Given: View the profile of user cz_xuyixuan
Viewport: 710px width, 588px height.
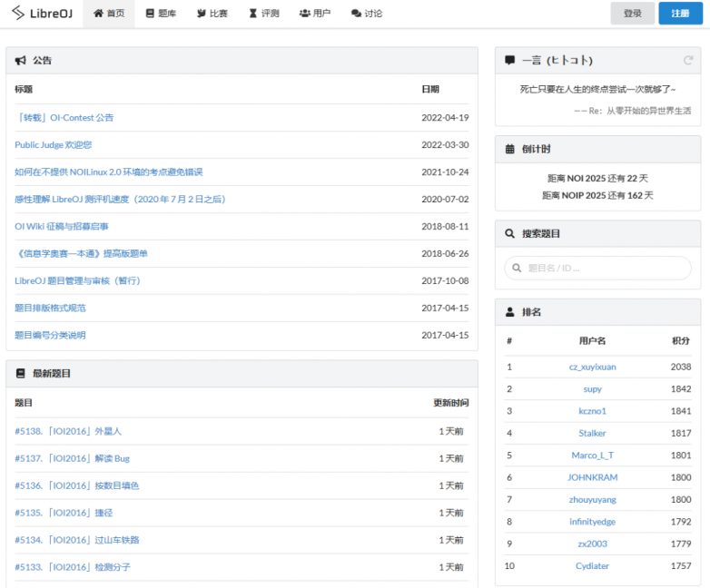Looking at the screenshot, I should click(592, 367).
